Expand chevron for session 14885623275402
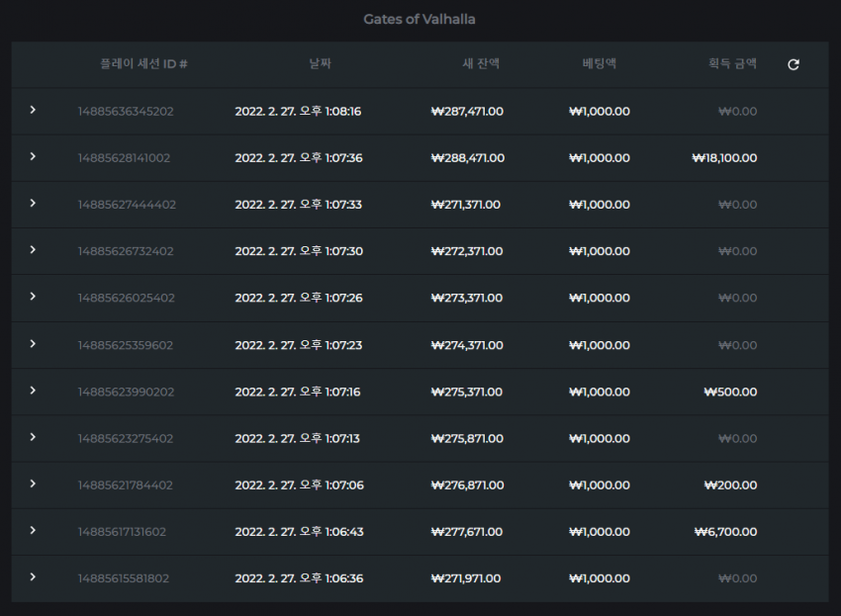Screen dimensions: 841x616 coord(33,437)
